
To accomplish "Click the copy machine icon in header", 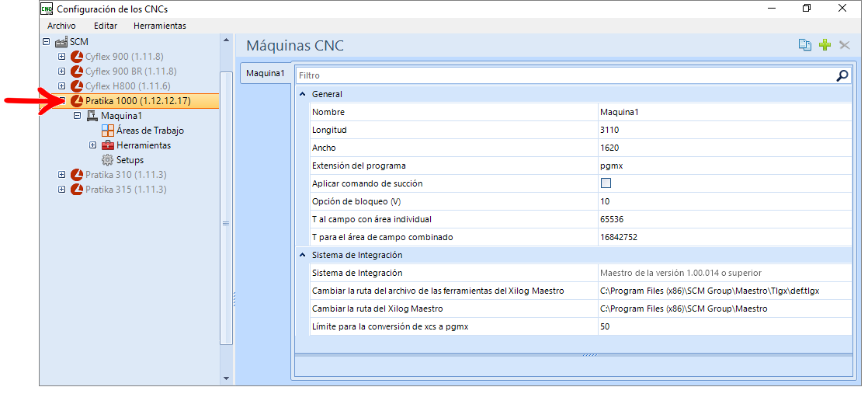I will (x=804, y=45).
